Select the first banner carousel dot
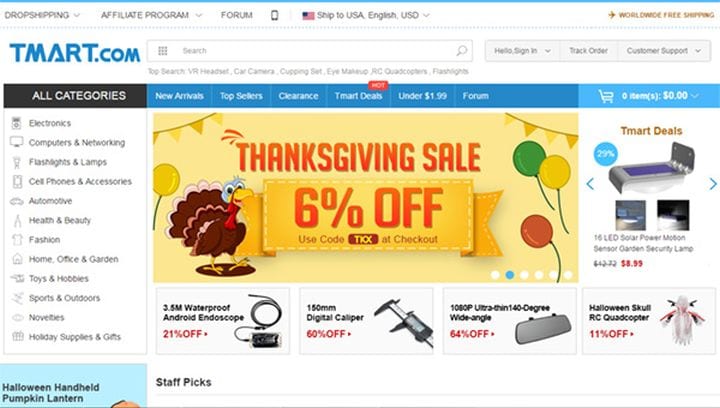The image size is (720, 408). pyautogui.click(x=495, y=275)
